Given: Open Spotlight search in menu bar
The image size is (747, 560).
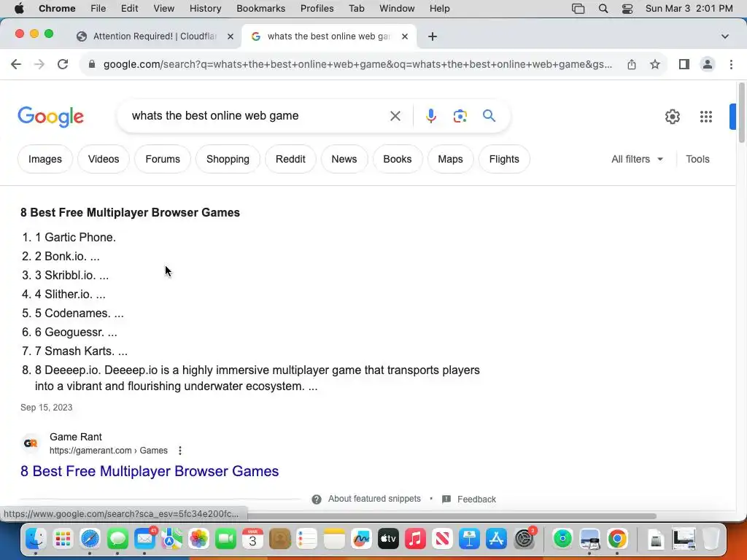Looking at the screenshot, I should 603,9.
